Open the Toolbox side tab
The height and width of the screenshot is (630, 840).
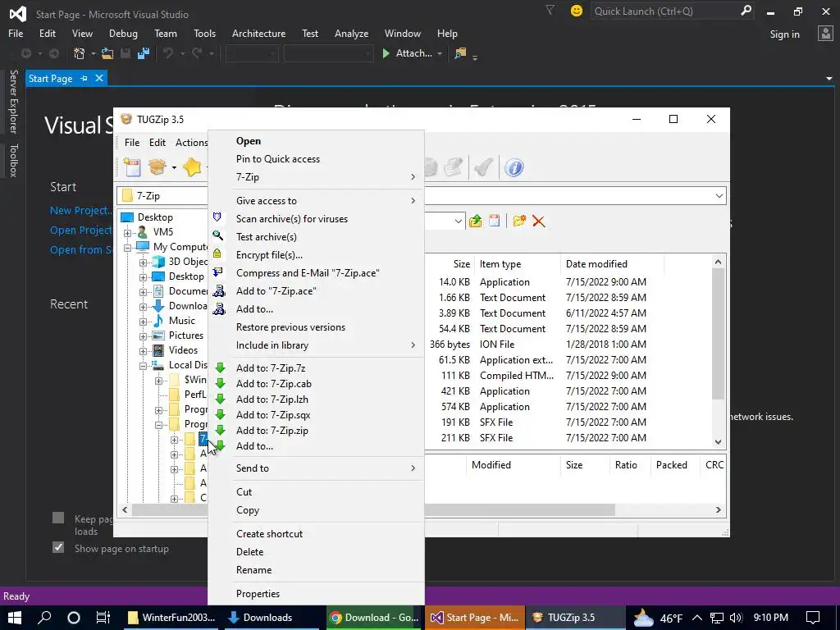click(13, 160)
